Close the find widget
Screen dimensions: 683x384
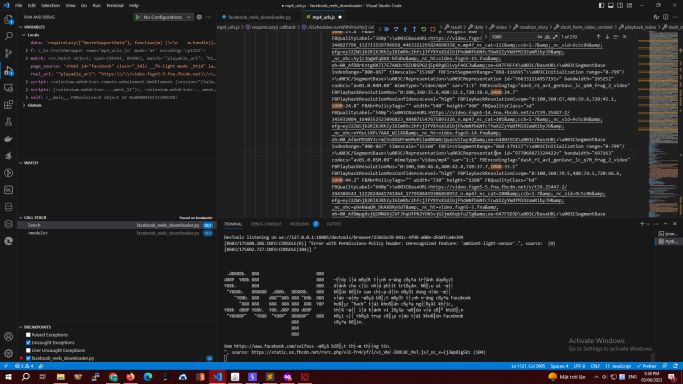click(624, 37)
